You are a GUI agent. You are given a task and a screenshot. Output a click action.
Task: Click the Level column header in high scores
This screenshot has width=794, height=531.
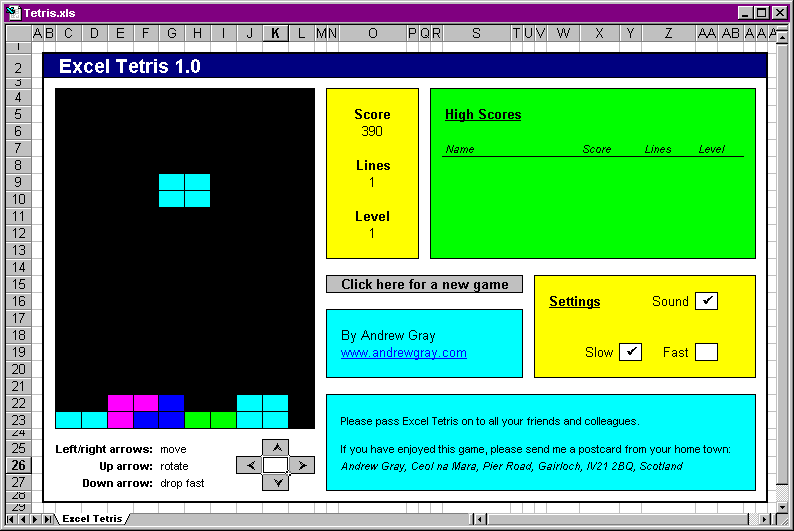coord(711,149)
